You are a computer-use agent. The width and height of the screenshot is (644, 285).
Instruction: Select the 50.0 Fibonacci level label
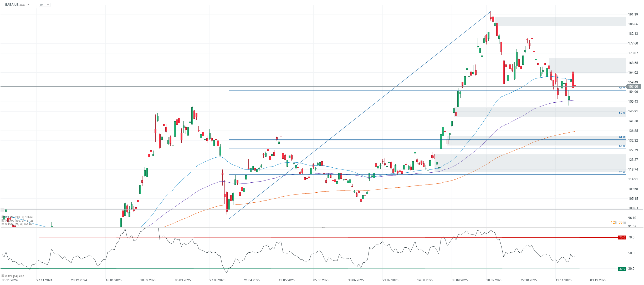pyautogui.click(x=622, y=113)
